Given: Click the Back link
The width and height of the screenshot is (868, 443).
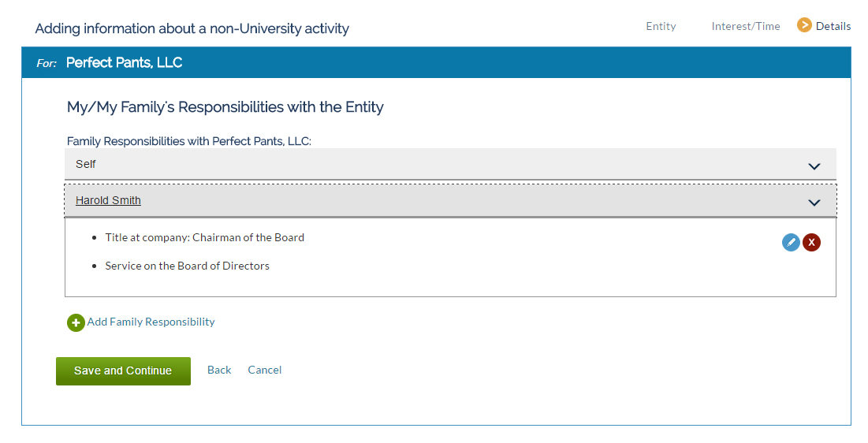Looking at the screenshot, I should pos(219,370).
